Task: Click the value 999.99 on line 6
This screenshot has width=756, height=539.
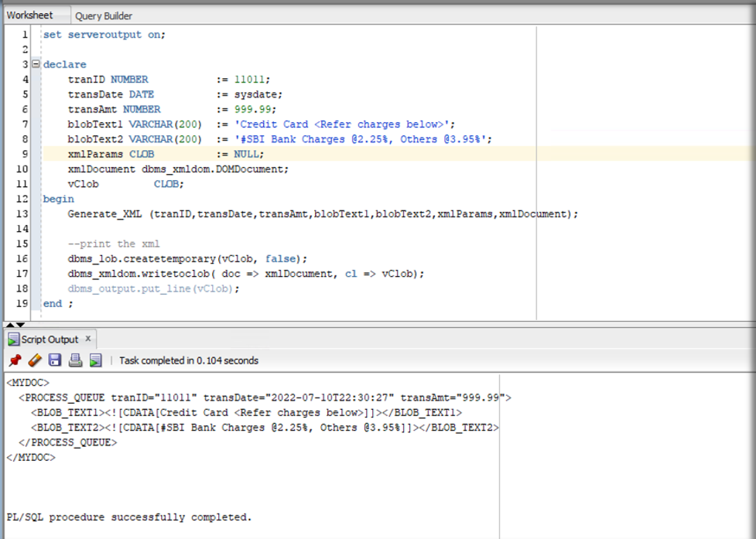Action: coord(252,109)
